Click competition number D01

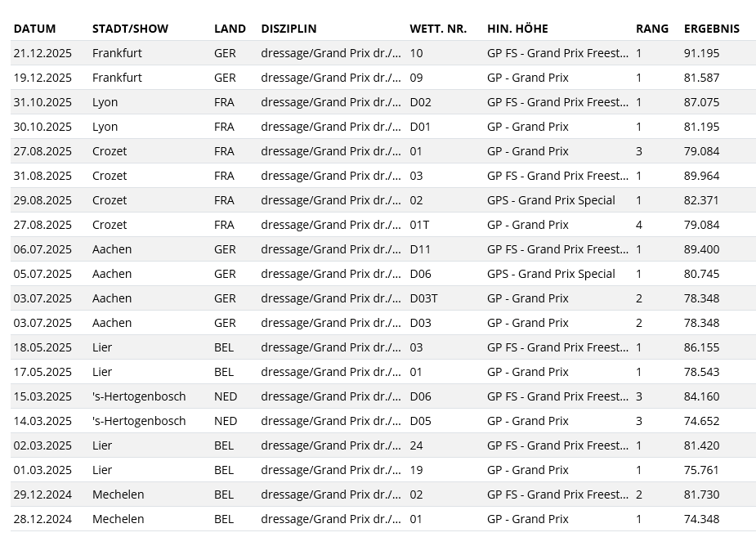coord(420,127)
